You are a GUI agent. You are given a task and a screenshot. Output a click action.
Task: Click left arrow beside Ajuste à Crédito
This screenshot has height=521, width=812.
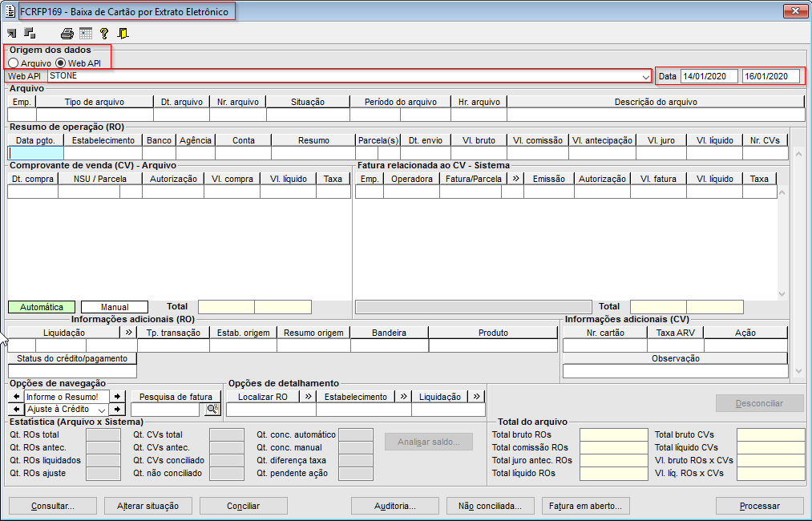click(x=17, y=409)
